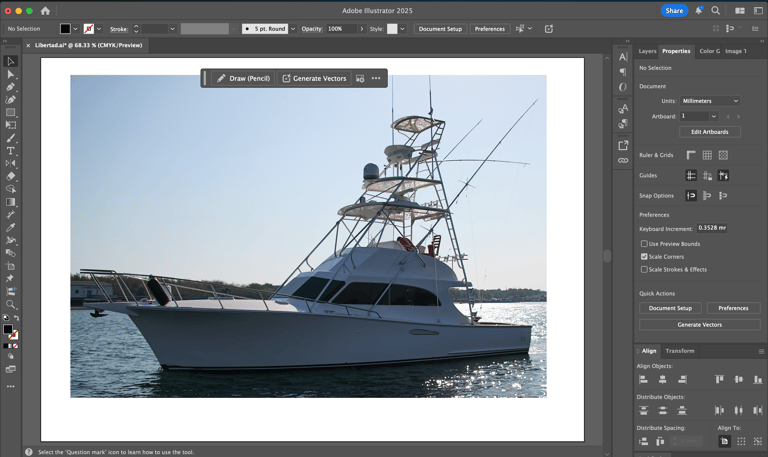The image size is (768, 457).
Task: Open Edit Toolbar three dots
Action: [x=10, y=386]
